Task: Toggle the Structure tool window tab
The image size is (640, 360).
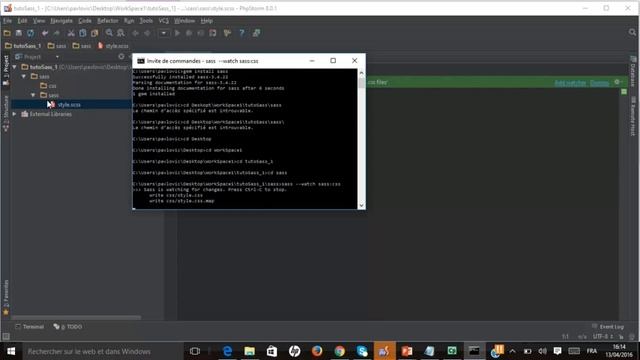Action: pyautogui.click(x=6, y=113)
